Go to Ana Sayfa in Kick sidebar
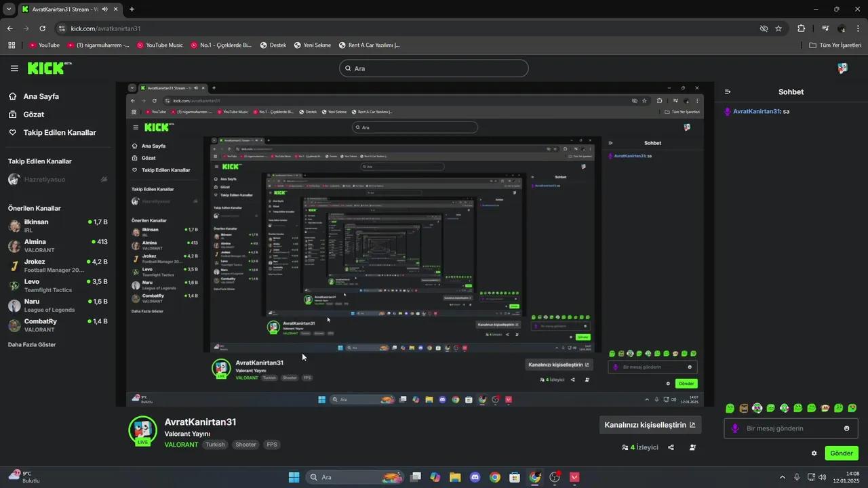868x488 pixels. coord(34,96)
